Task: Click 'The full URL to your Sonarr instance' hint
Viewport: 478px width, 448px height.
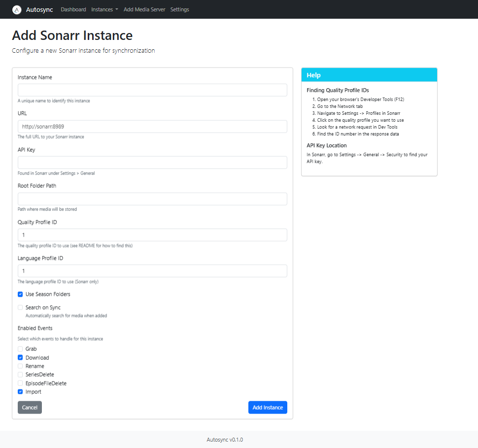Action: (x=51, y=137)
